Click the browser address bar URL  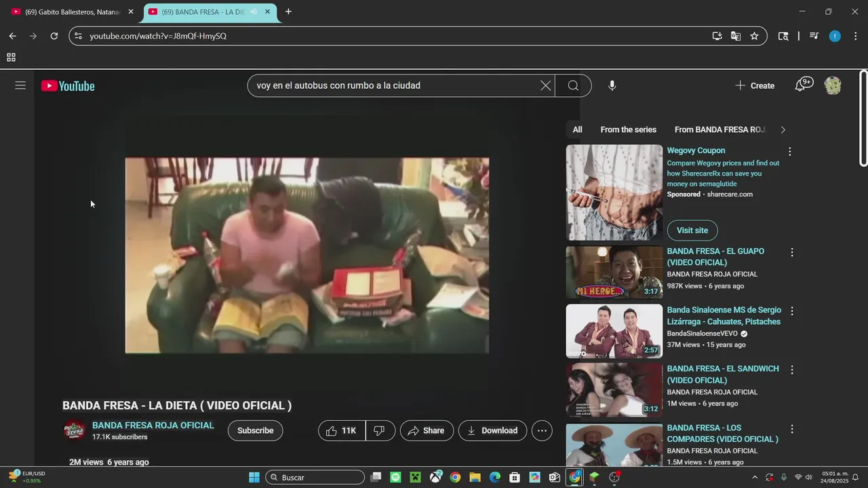[158, 36]
